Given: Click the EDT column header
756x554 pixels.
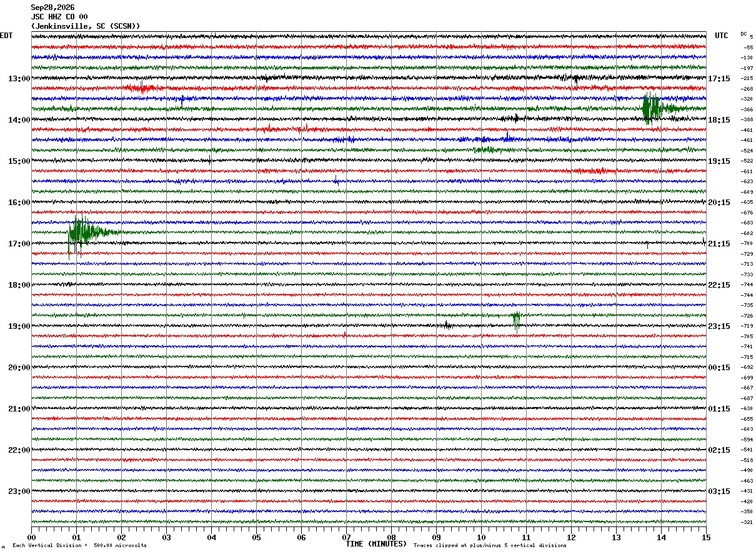Looking at the screenshot, I should pyautogui.click(x=6, y=36).
